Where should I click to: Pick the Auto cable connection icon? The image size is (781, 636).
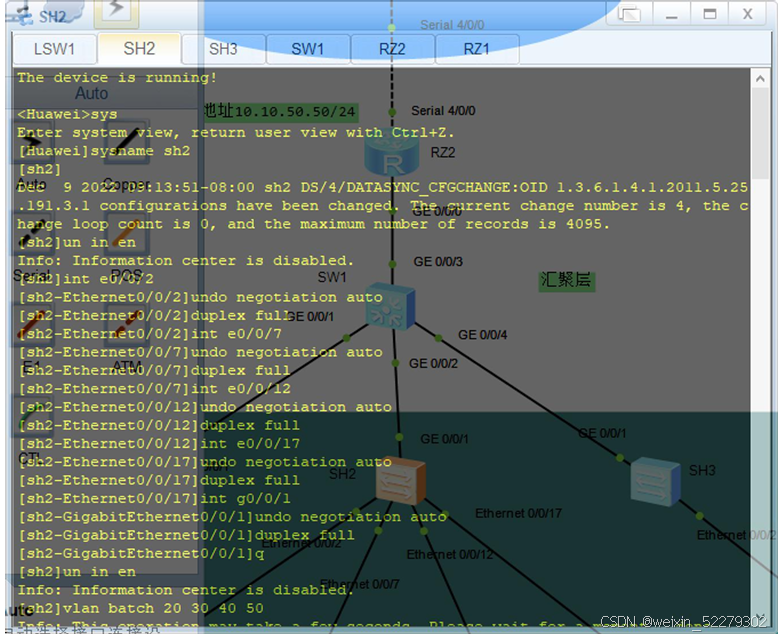click(x=34, y=142)
